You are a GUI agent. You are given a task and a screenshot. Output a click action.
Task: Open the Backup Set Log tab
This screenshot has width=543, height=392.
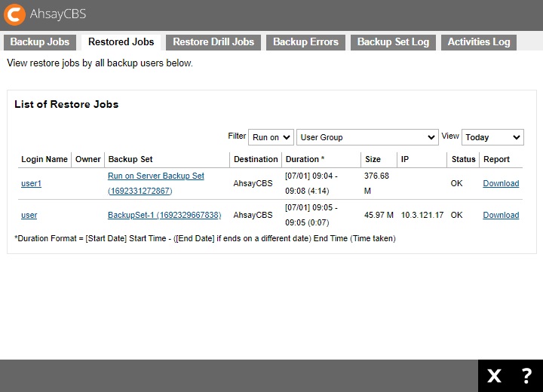point(393,42)
